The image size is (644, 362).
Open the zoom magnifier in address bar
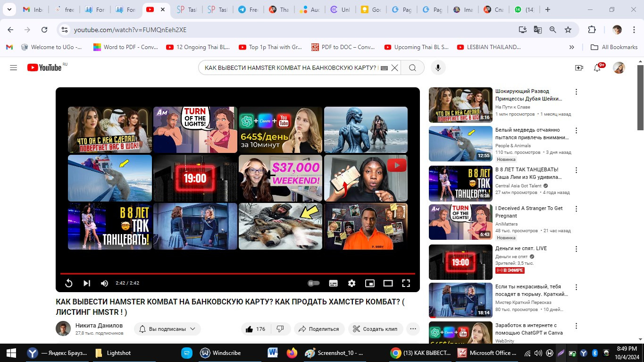point(552,30)
